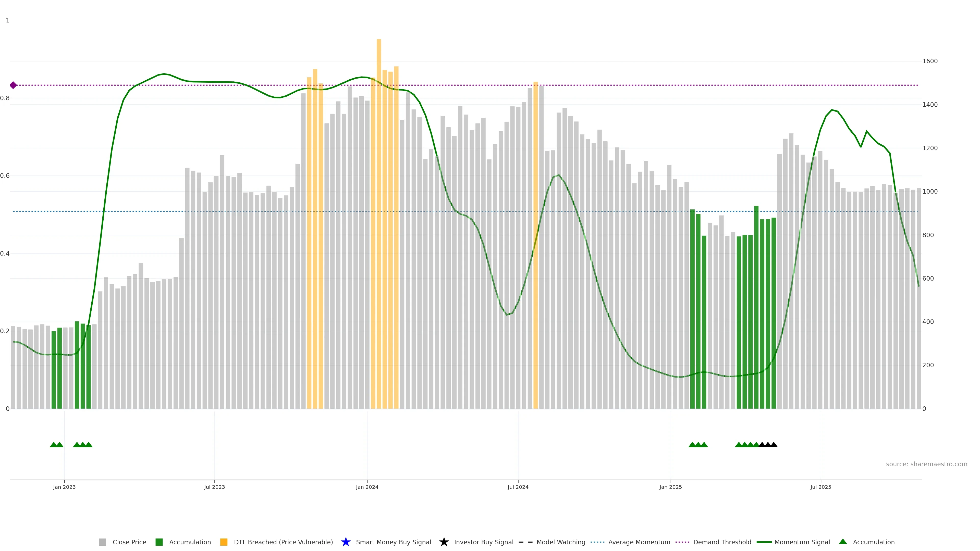Click the Jan 2023 axis label
Image resolution: width=980 pixels, height=551 pixels.
coord(64,487)
